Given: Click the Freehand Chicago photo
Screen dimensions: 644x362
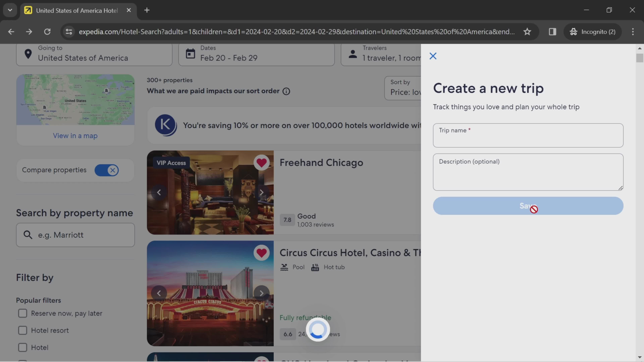Looking at the screenshot, I should pos(210,193).
